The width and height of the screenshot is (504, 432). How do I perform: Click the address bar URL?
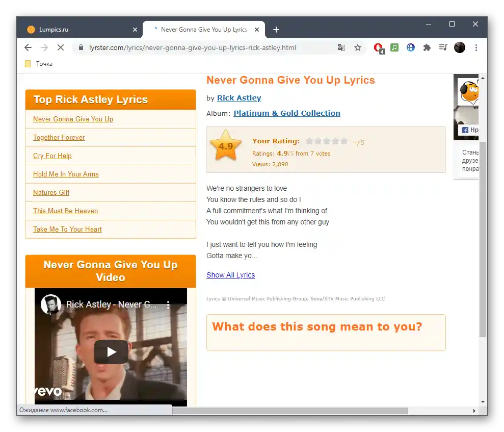tap(192, 47)
